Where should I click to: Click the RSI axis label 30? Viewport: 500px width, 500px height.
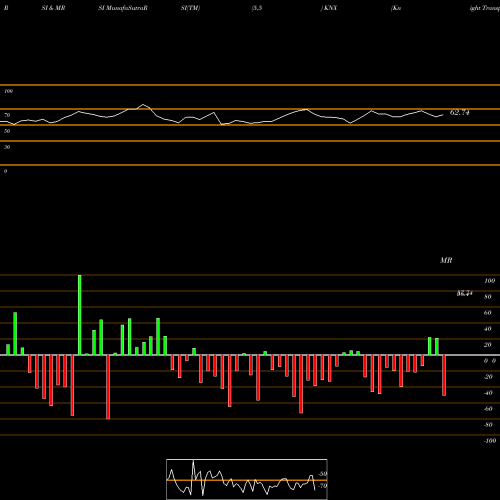coord(7,147)
